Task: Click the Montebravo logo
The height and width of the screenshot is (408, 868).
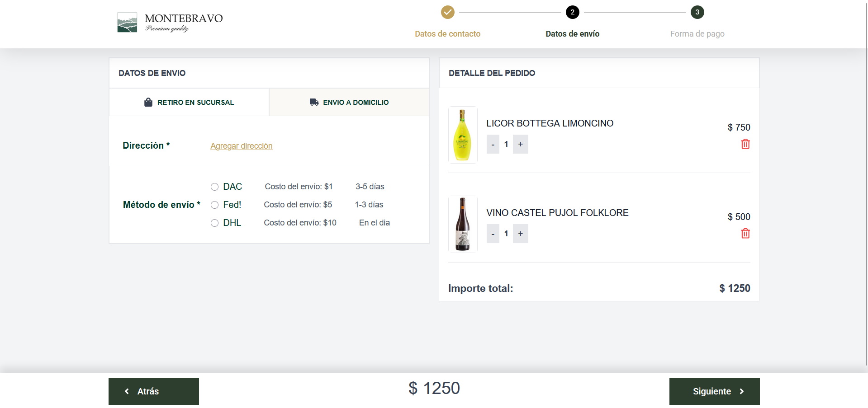Action: click(x=170, y=23)
